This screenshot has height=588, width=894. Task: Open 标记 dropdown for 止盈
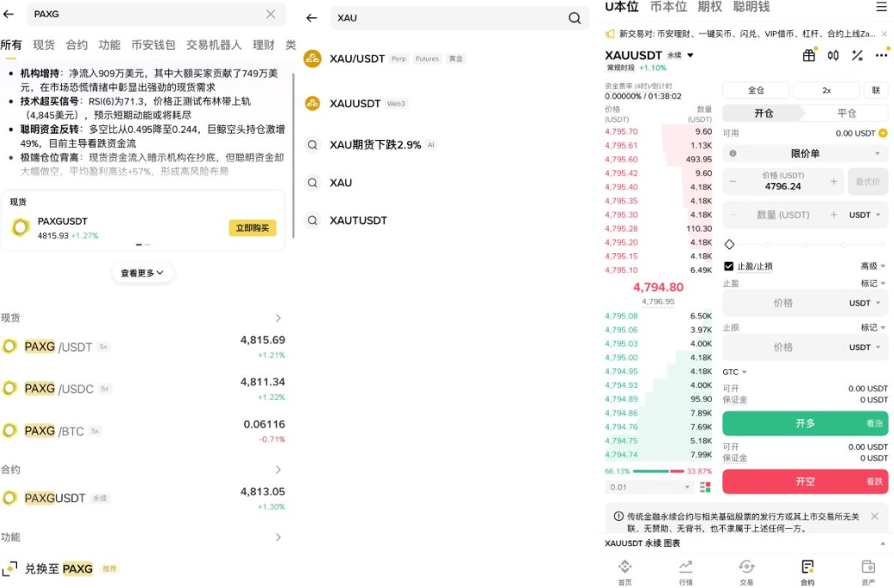tap(873, 283)
